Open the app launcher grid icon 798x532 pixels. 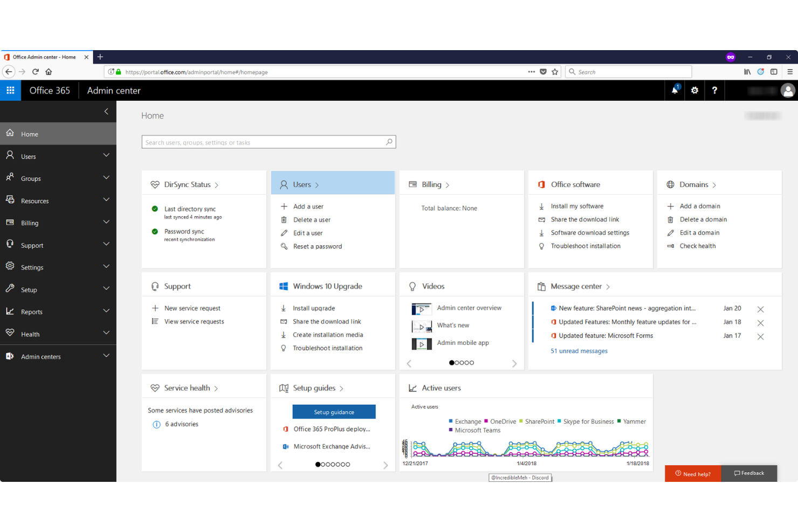click(x=10, y=90)
